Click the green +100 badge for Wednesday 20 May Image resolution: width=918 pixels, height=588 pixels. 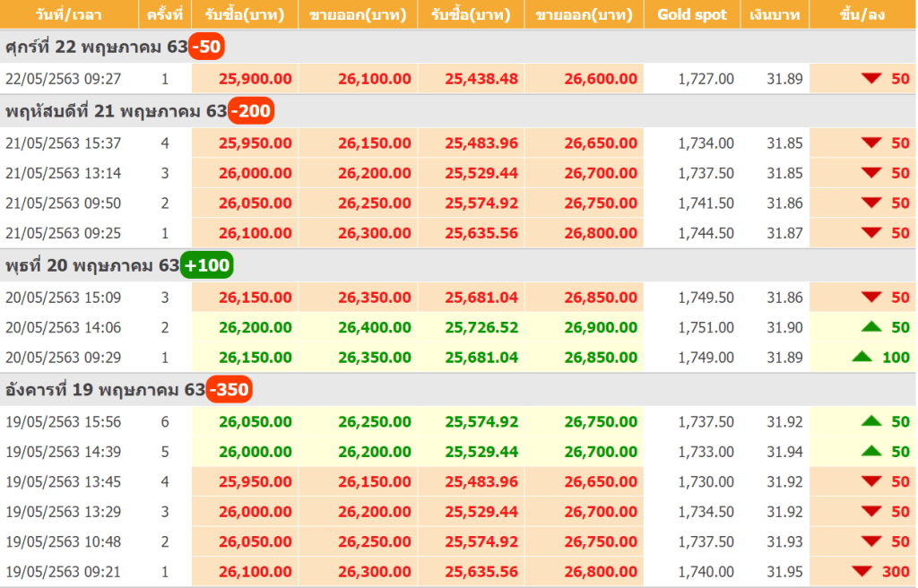point(207,265)
